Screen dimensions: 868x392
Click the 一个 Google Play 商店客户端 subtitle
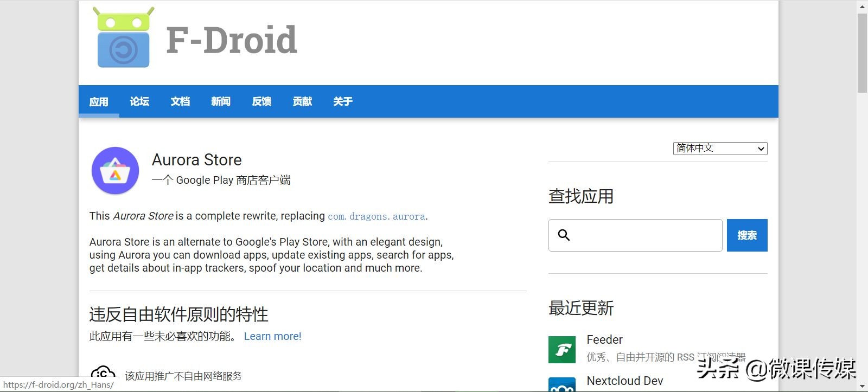[221, 180]
